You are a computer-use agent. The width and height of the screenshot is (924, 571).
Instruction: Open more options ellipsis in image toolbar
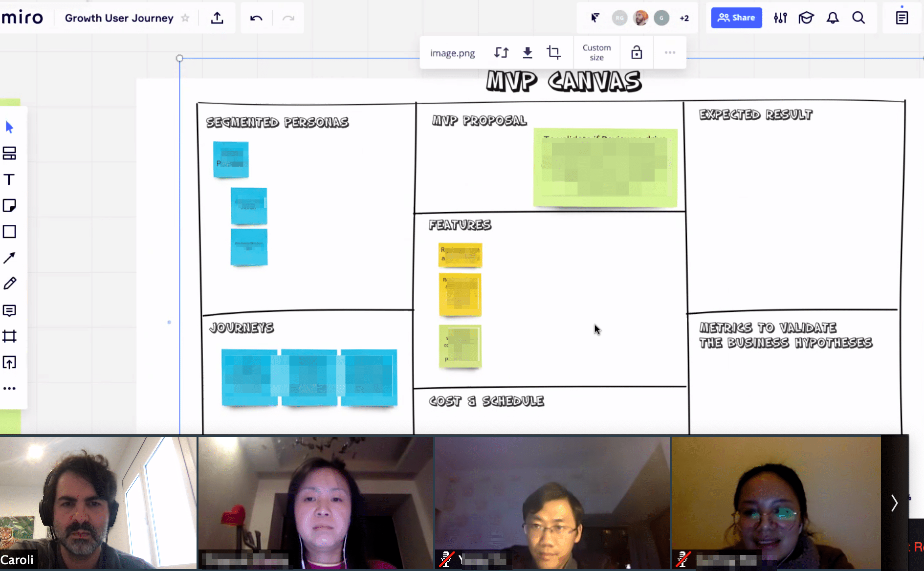(x=670, y=52)
